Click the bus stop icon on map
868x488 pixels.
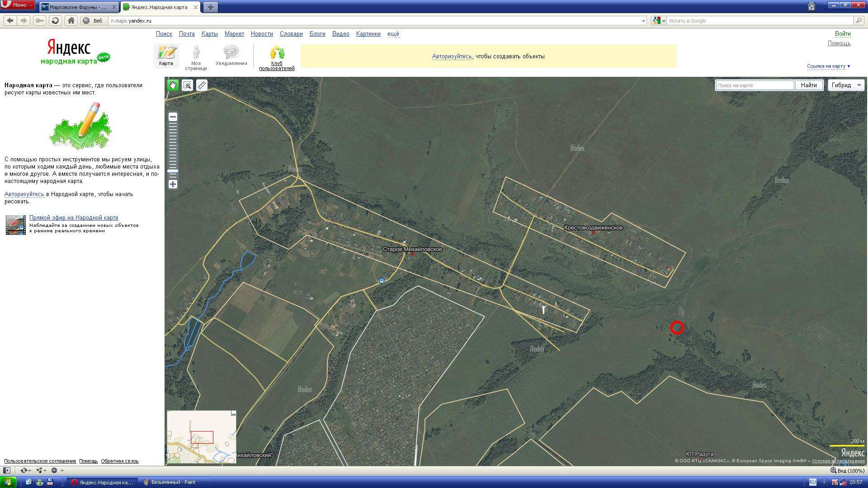pyautogui.click(x=382, y=281)
